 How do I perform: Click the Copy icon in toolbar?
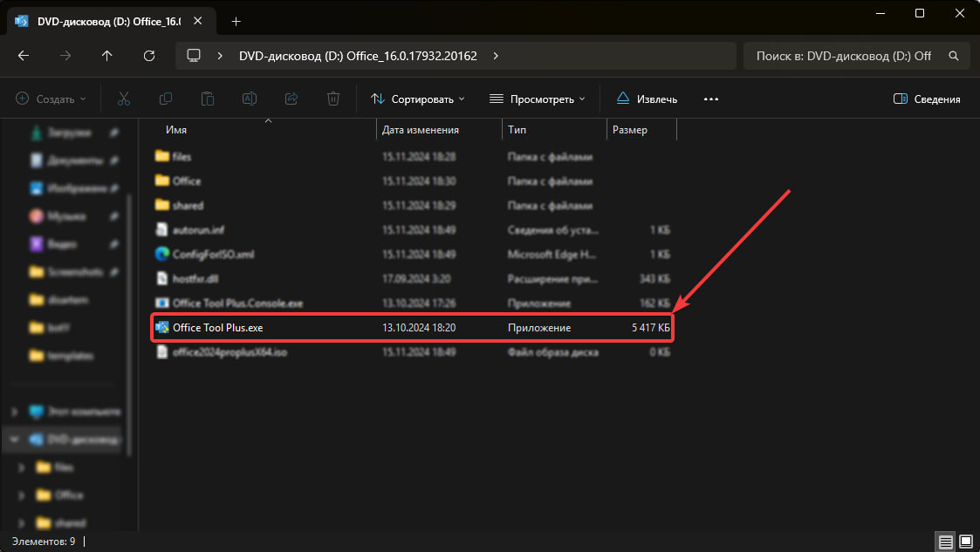(166, 99)
